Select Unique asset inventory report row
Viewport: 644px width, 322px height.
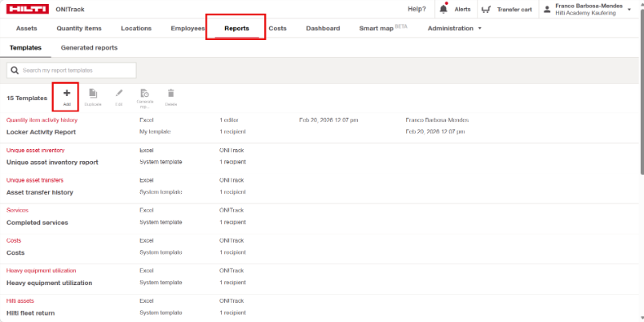pos(52,163)
